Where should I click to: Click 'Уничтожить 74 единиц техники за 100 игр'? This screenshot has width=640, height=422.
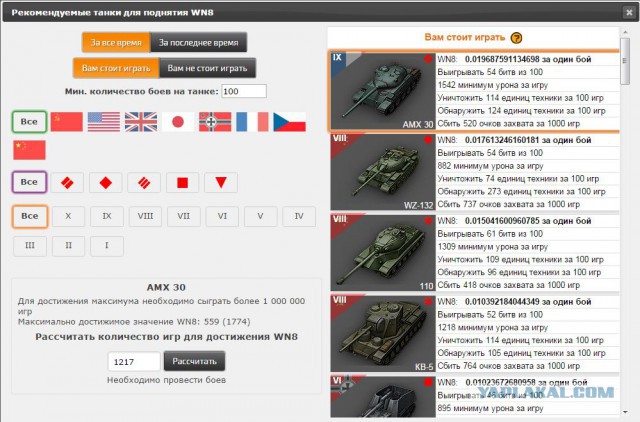coord(518,179)
